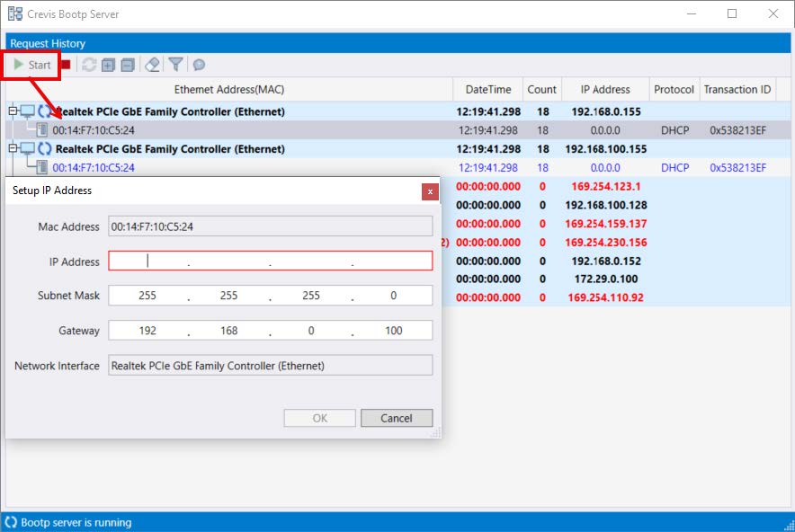
Task: Click the device icon beside the blue MAC entry
Action: coord(42,167)
